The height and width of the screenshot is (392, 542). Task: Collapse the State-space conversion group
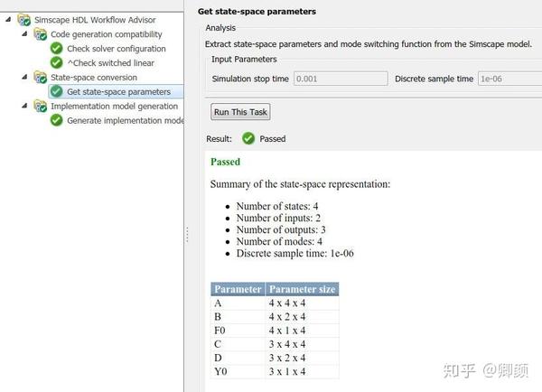[24, 77]
